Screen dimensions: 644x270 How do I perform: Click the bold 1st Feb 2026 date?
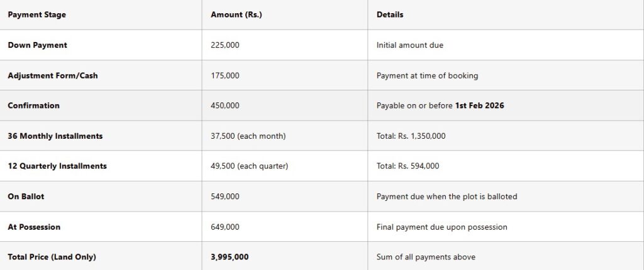[x=479, y=105]
